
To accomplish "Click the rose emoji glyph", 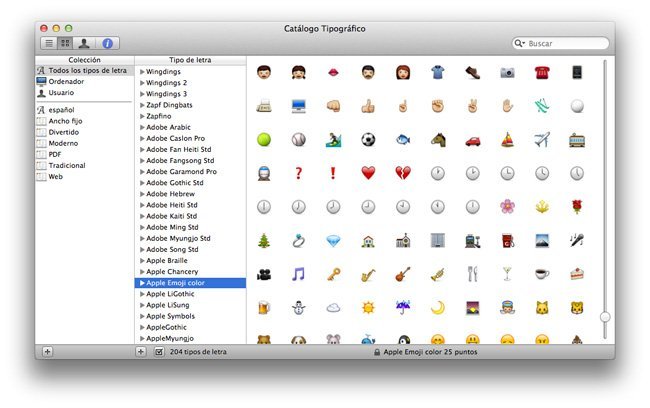I will click(x=577, y=206).
